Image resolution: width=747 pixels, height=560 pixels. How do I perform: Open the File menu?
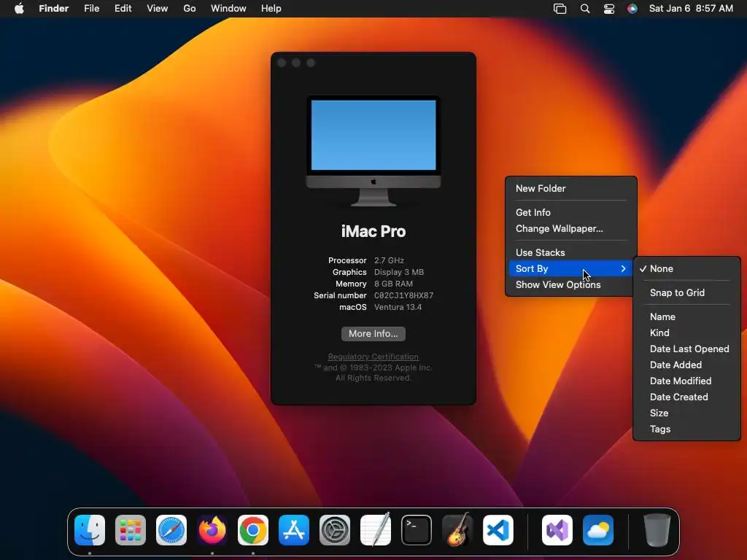coord(91,9)
